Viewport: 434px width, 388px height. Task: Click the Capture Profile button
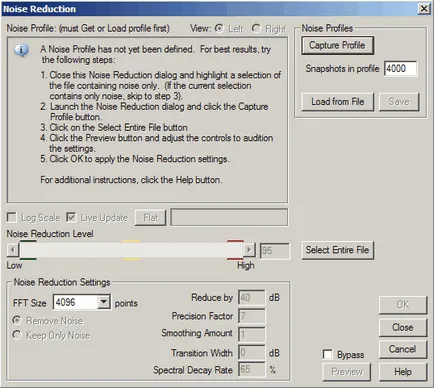pyautogui.click(x=337, y=45)
